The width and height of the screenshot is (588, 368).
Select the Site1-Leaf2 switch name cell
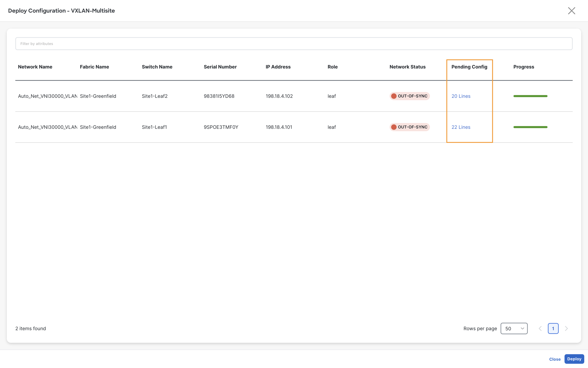click(x=154, y=96)
